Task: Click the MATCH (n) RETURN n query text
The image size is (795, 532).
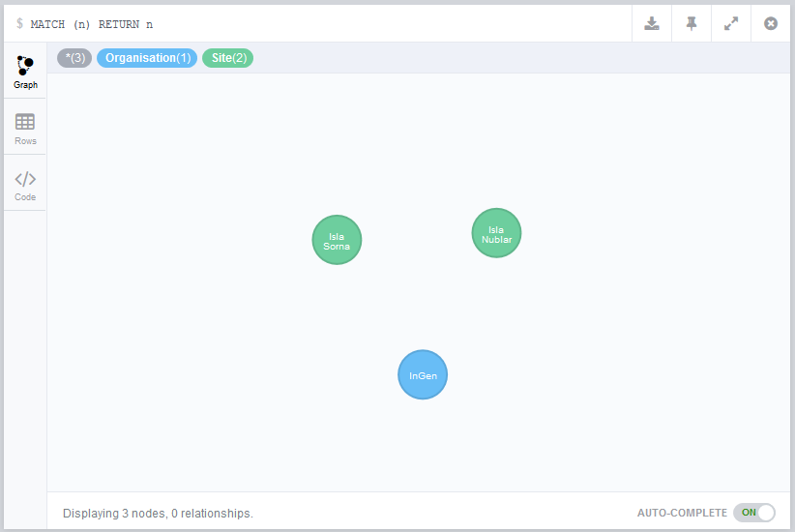Action: (91, 24)
